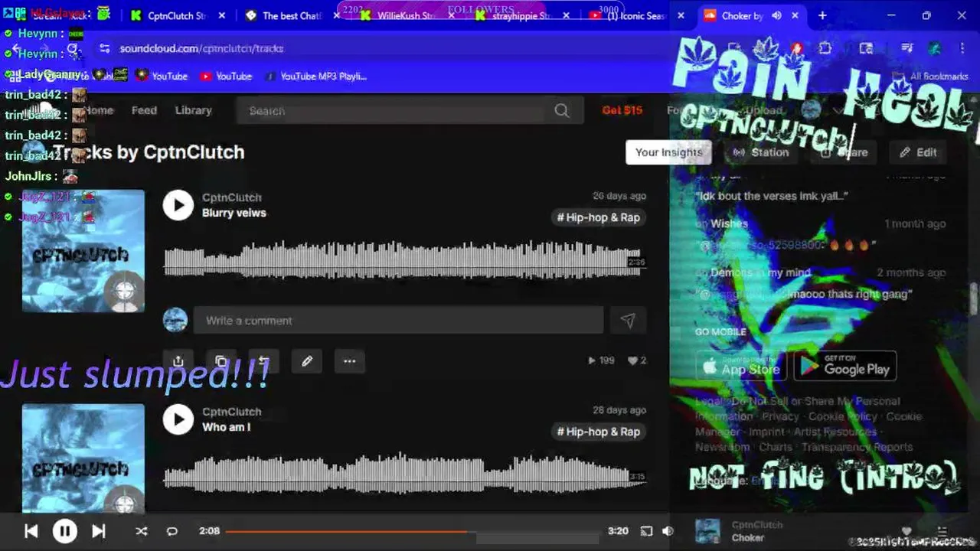Open Your Insights
The image size is (980, 551).
pos(668,152)
